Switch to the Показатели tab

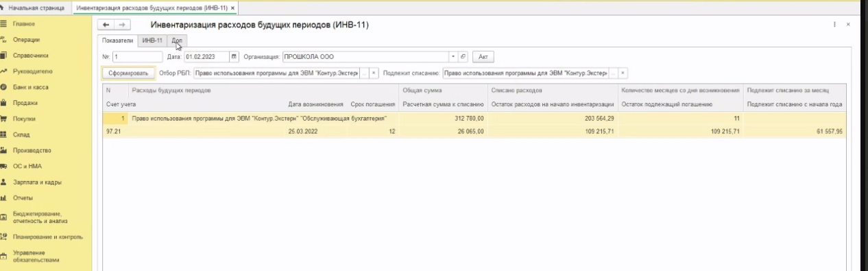pos(117,40)
